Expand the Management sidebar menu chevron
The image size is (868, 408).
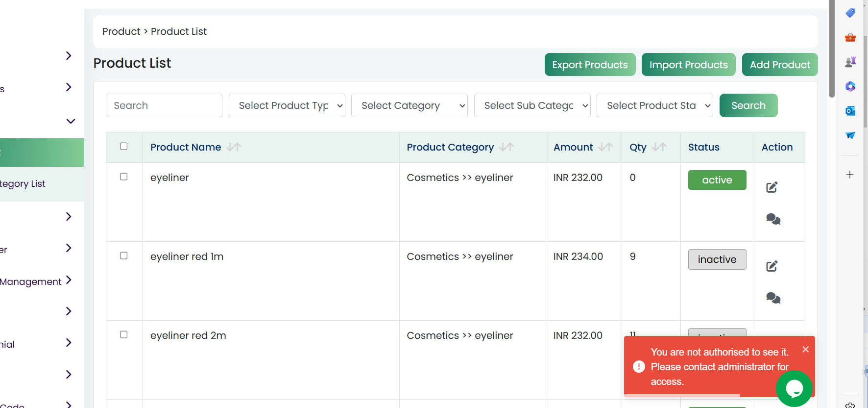coord(69,280)
